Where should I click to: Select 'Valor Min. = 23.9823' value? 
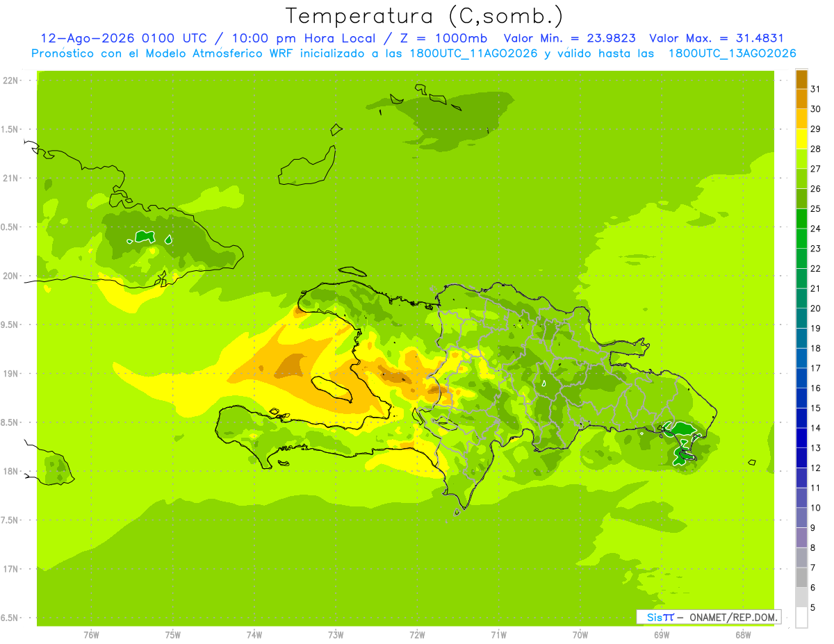click(570, 38)
